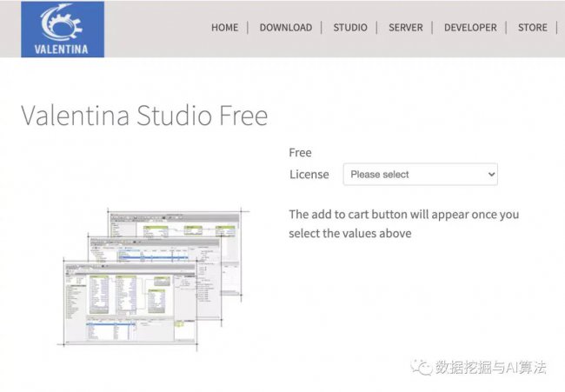Screen dimensions: 565x392
Task: Open the DEVELOPER section
Action: pos(470,28)
